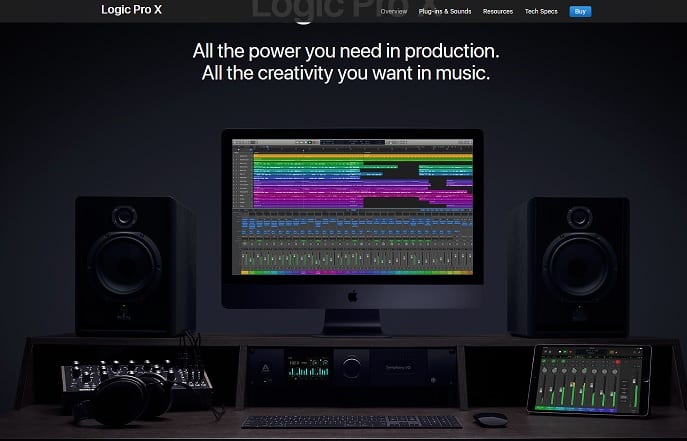687x441 pixels.
Task: Open the Overview tab
Action: 393,11
